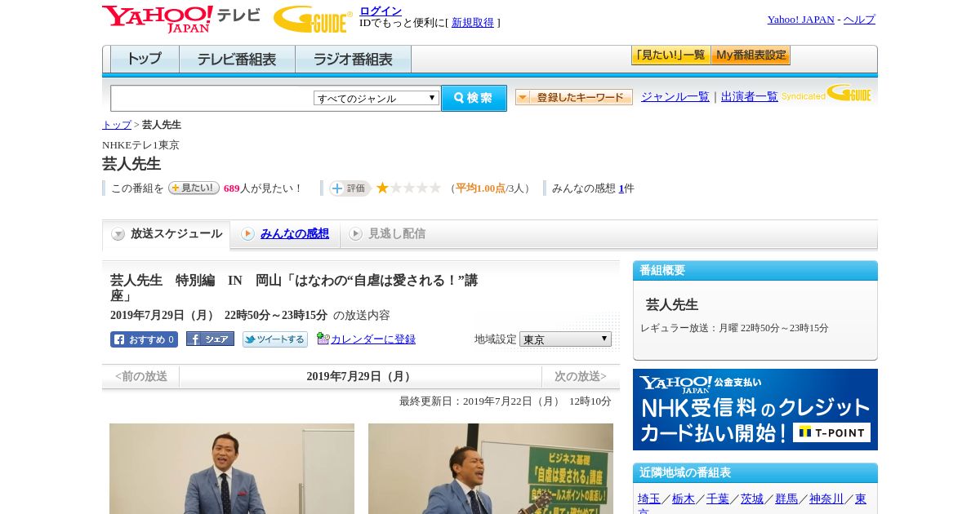Screen dimensions: 980x514
Task: Select the 放送スケジュール tab
Action: 167,234
